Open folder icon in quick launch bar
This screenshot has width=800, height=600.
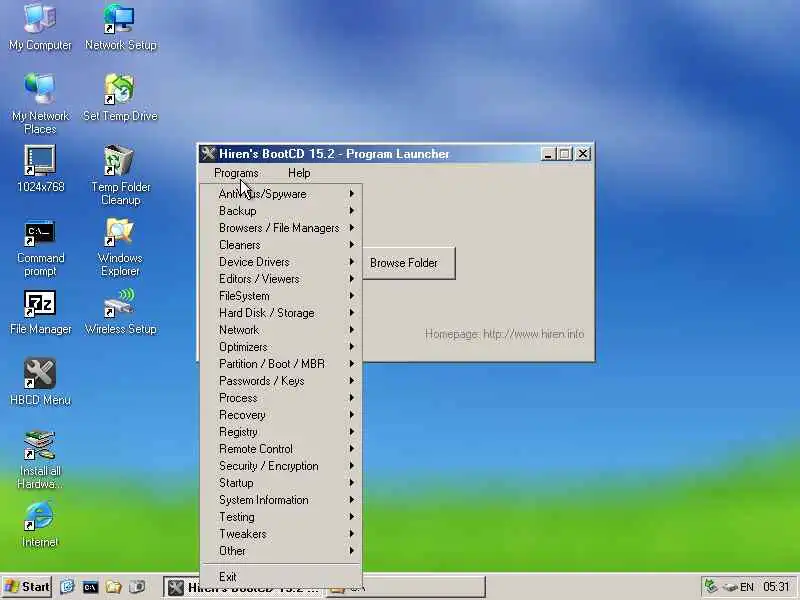click(x=114, y=587)
